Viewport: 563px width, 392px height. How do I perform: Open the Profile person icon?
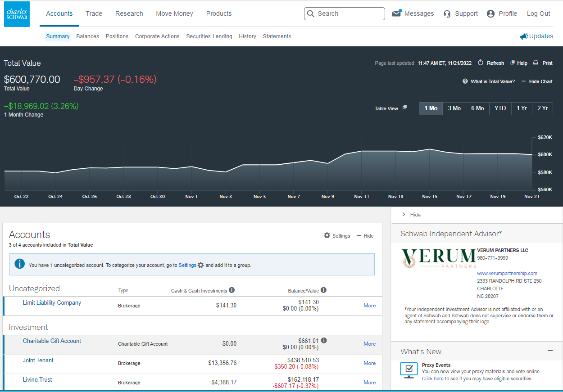[x=491, y=14]
